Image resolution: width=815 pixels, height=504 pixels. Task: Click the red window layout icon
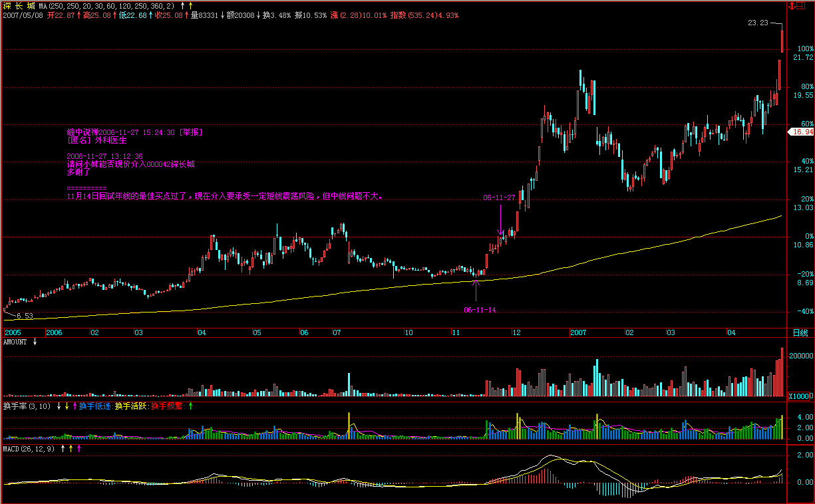pyautogui.click(x=802, y=6)
